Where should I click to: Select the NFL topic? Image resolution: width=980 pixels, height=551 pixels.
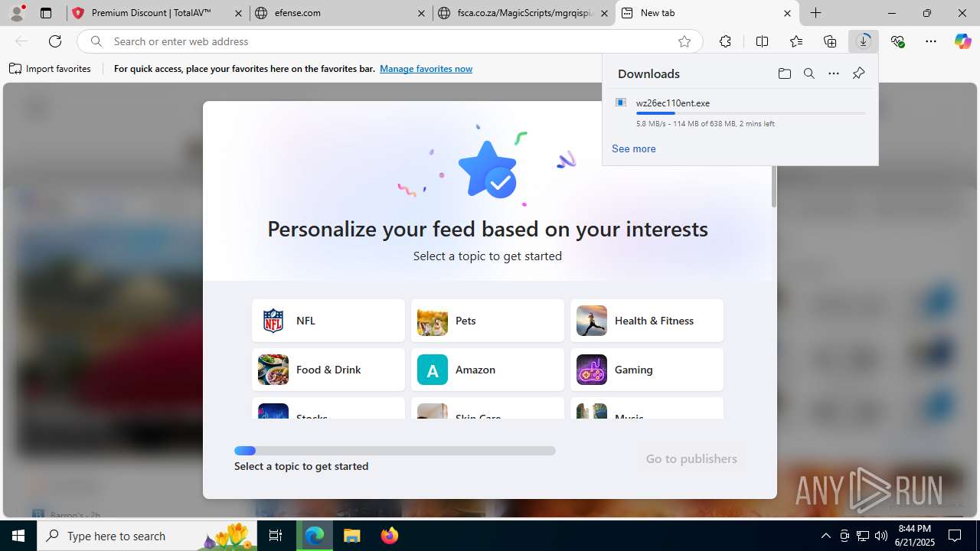click(x=328, y=321)
